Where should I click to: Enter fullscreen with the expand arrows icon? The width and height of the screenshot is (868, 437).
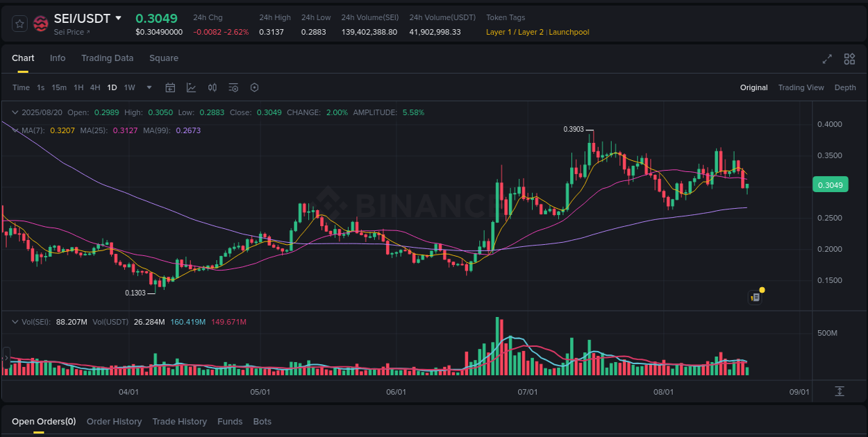point(827,60)
